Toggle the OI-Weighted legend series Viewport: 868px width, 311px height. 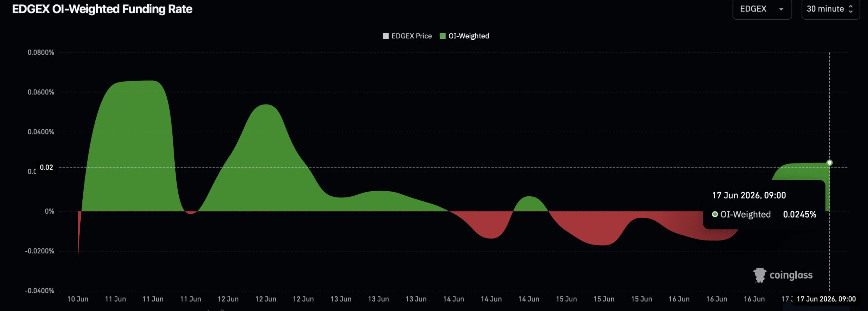(464, 36)
